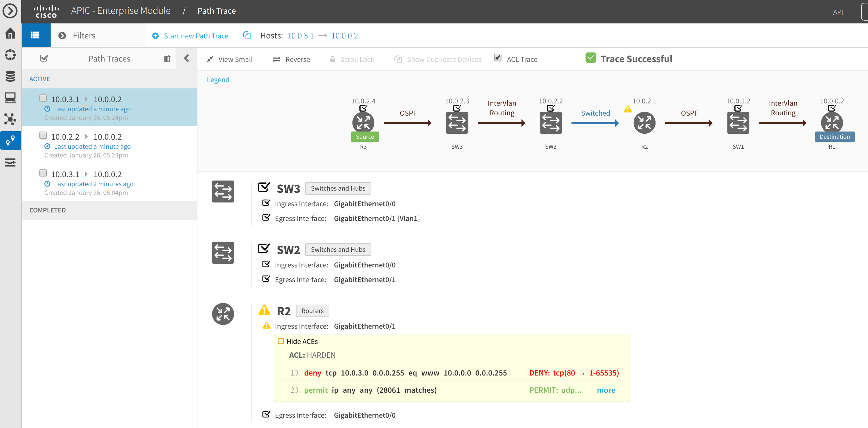This screenshot has height=428, width=868.
Task: Check the 10.0.2.2 to 10.0.0.2 trace checkbox
Action: (x=43, y=135)
